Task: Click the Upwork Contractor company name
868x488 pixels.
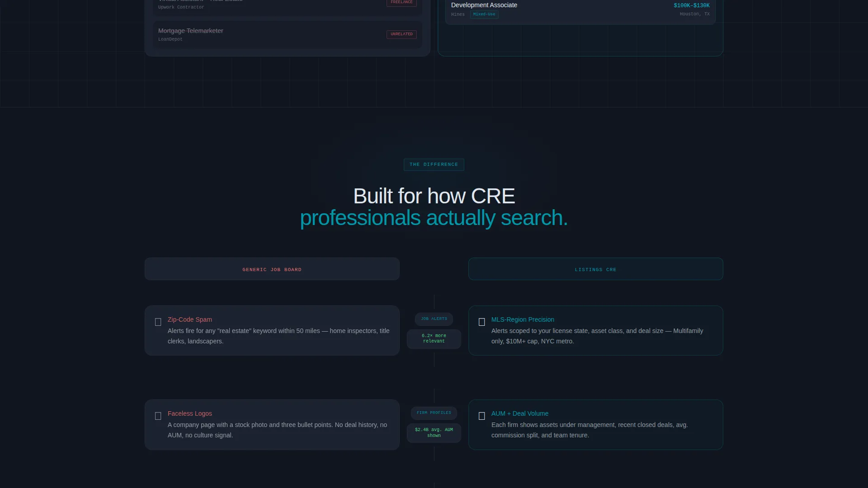Action: tap(181, 7)
